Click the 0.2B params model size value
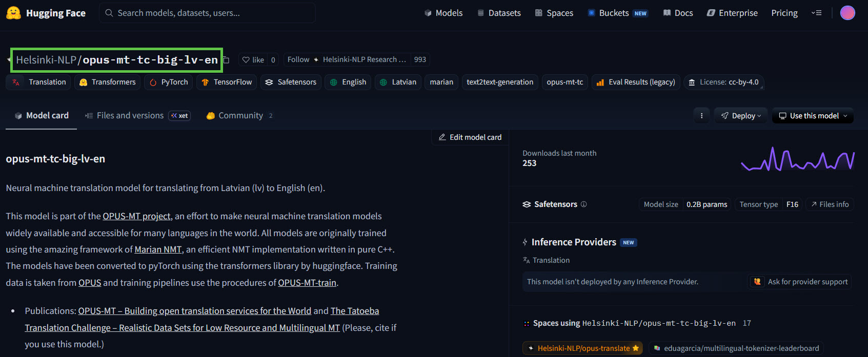The image size is (868, 357). click(x=706, y=204)
